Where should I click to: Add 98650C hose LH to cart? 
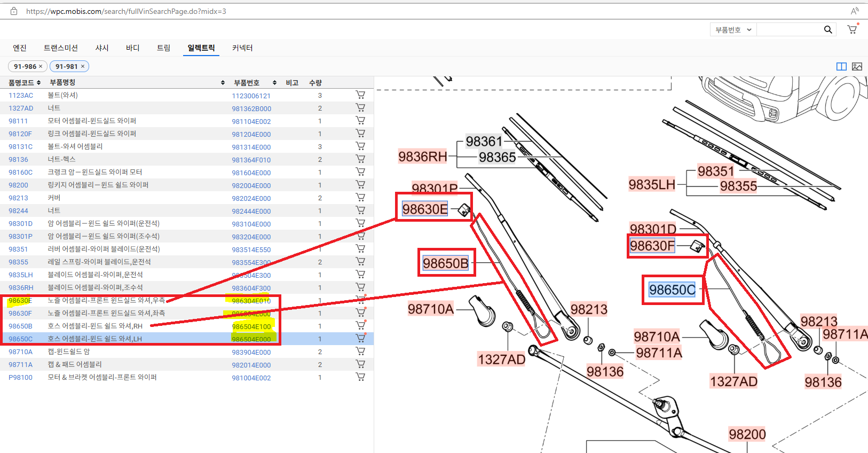point(361,339)
